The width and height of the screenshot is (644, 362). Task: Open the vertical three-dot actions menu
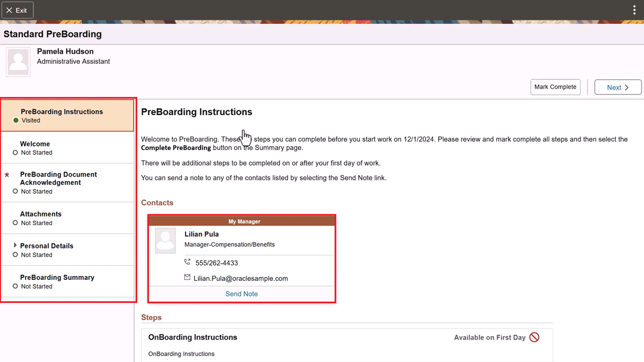634,10
